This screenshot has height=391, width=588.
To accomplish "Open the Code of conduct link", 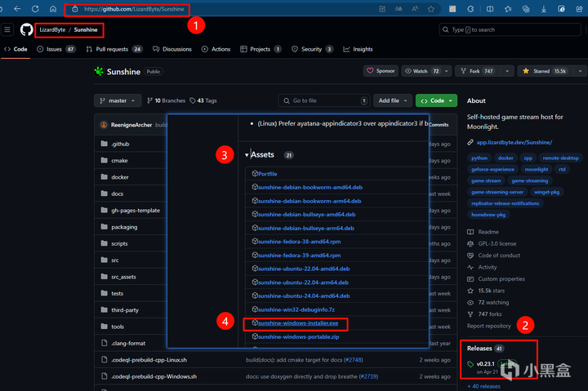I will tap(499, 255).
